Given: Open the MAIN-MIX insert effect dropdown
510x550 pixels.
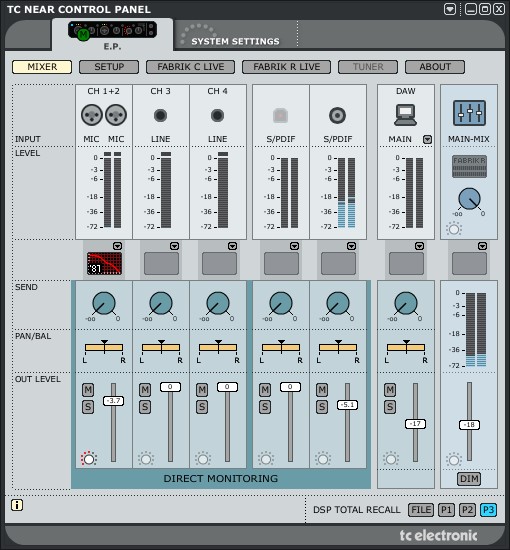Looking at the screenshot, I should click(x=482, y=246).
